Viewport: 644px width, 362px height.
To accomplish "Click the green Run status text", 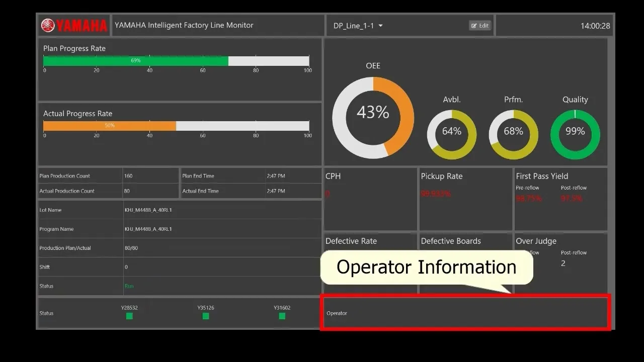I will tap(129, 286).
